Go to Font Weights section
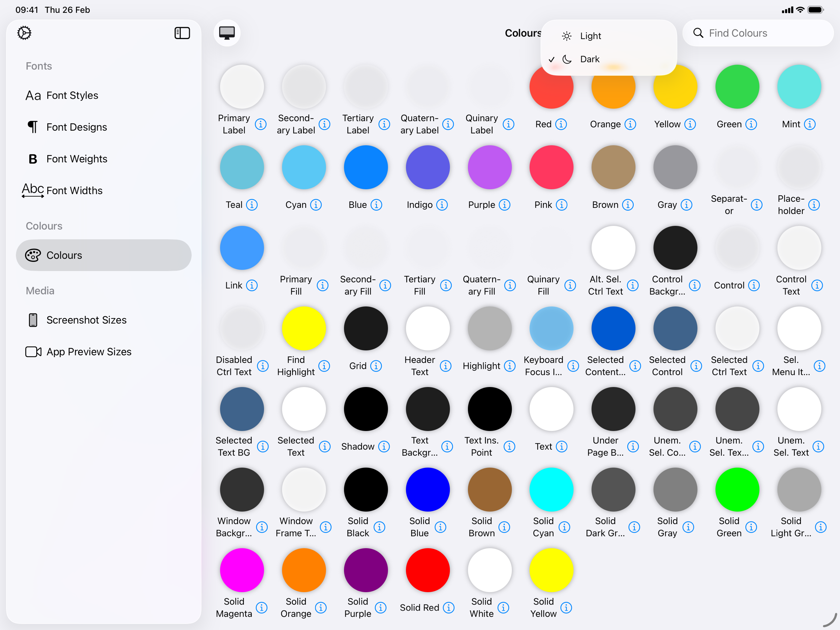The image size is (840, 630). pos(77,159)
